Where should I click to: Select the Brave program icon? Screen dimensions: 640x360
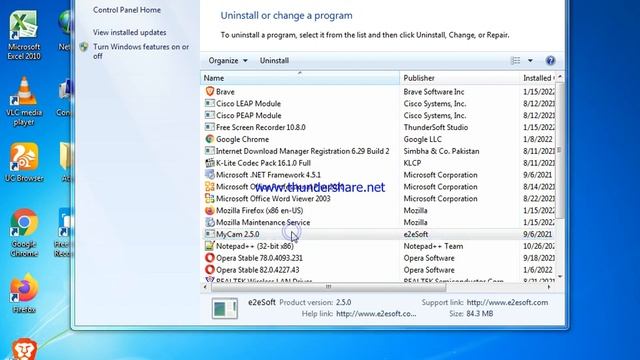click(x=210, y=91)
